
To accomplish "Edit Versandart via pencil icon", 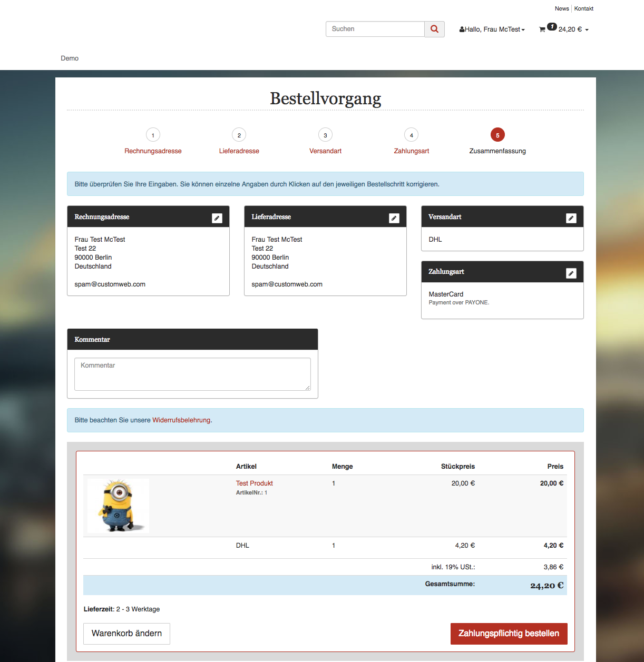I will [x=571, y=218].
